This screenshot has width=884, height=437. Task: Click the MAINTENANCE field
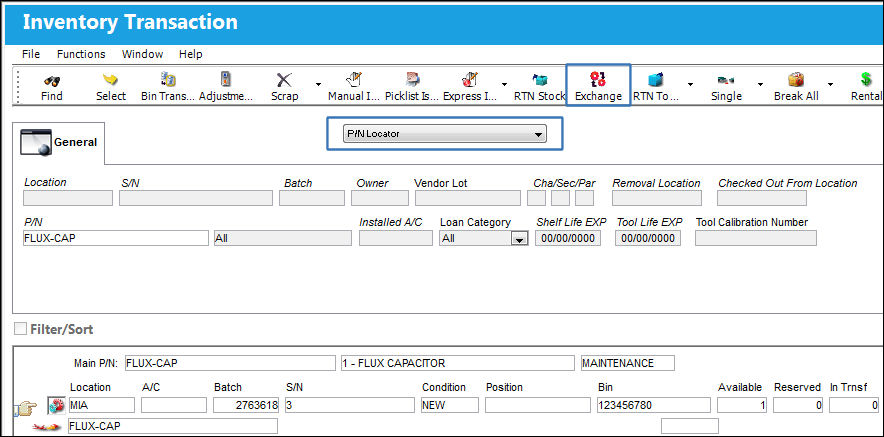click(627, 363)
